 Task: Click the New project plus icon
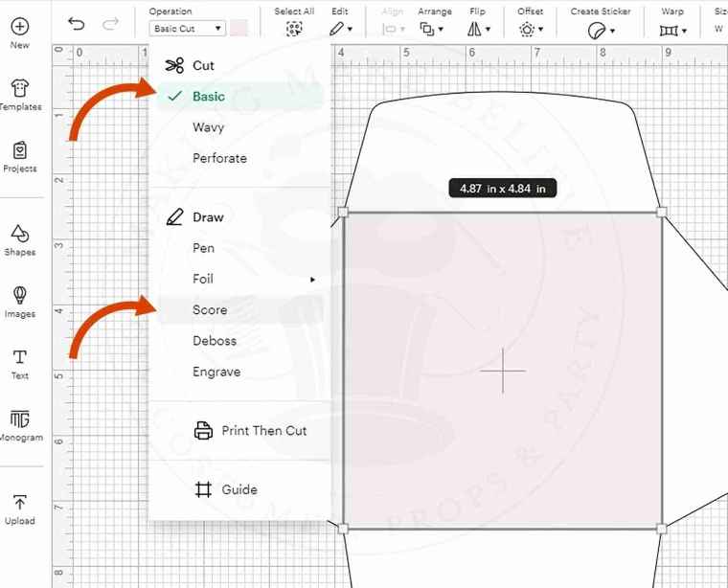(19, 27)
